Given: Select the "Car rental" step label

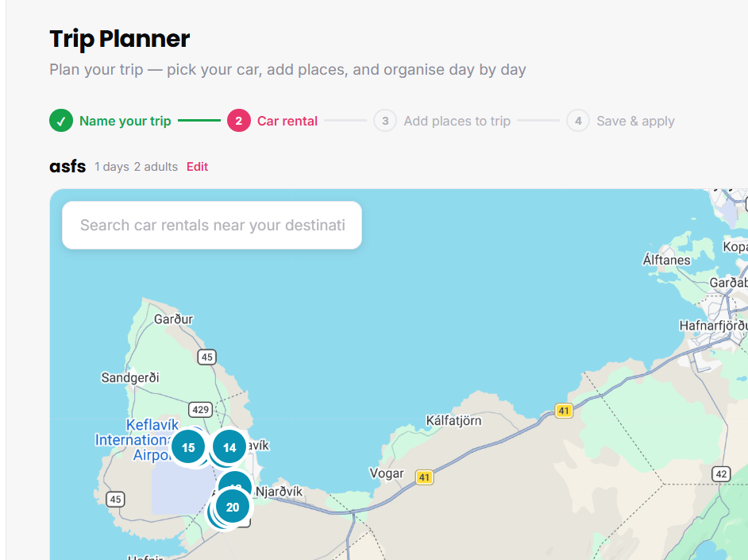Looking at the screenshot, I should tap(287, 121).
